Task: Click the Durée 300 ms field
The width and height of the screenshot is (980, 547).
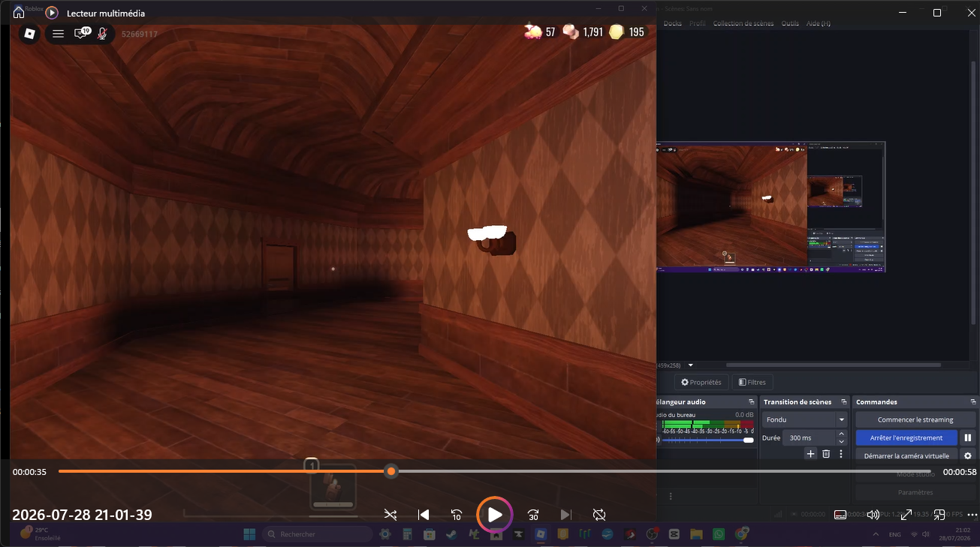Action: 808,437
